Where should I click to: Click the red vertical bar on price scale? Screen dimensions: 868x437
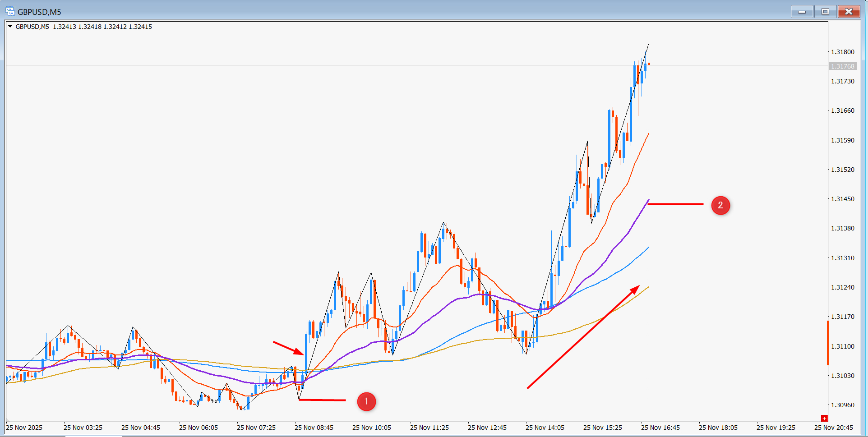click(x=828, y=343)
